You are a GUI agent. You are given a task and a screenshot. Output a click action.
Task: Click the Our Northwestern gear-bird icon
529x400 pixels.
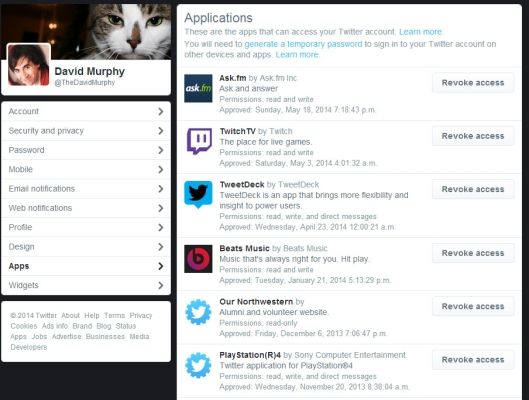pyautogui.click(x=198, y=312)
